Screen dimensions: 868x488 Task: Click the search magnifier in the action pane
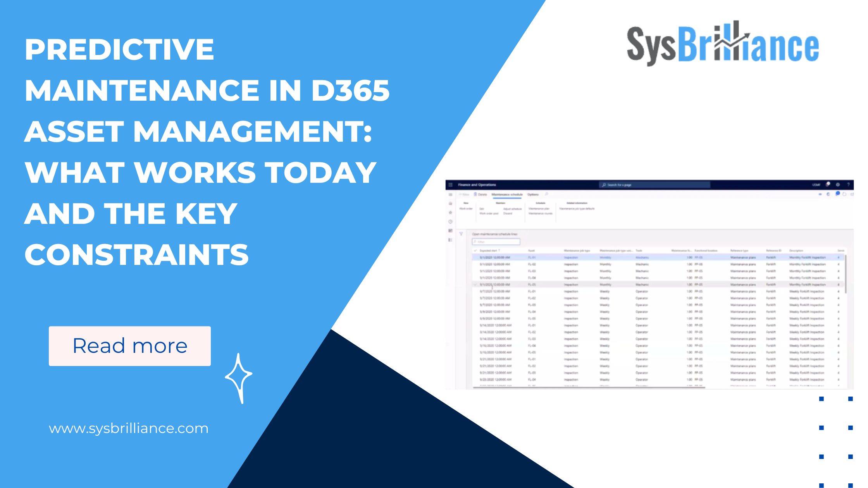pos(546,194)
